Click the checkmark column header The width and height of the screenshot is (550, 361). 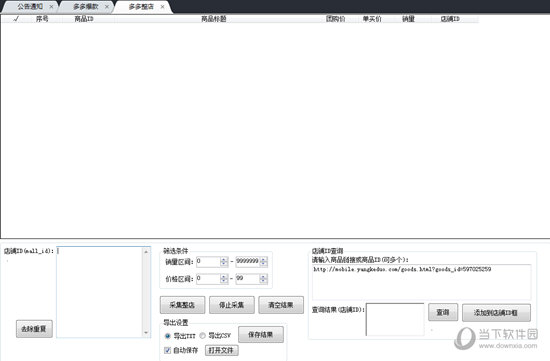[x=15, y=19]
